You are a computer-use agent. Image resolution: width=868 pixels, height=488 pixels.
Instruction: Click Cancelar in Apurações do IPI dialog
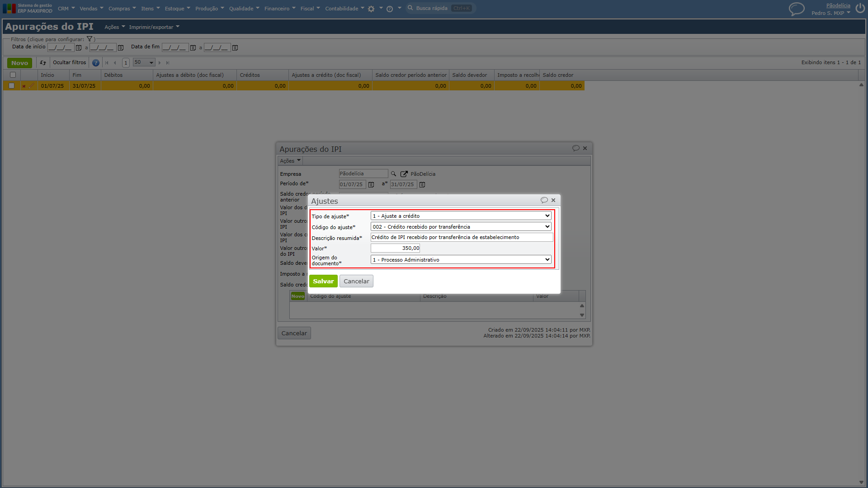click(294, 333)
